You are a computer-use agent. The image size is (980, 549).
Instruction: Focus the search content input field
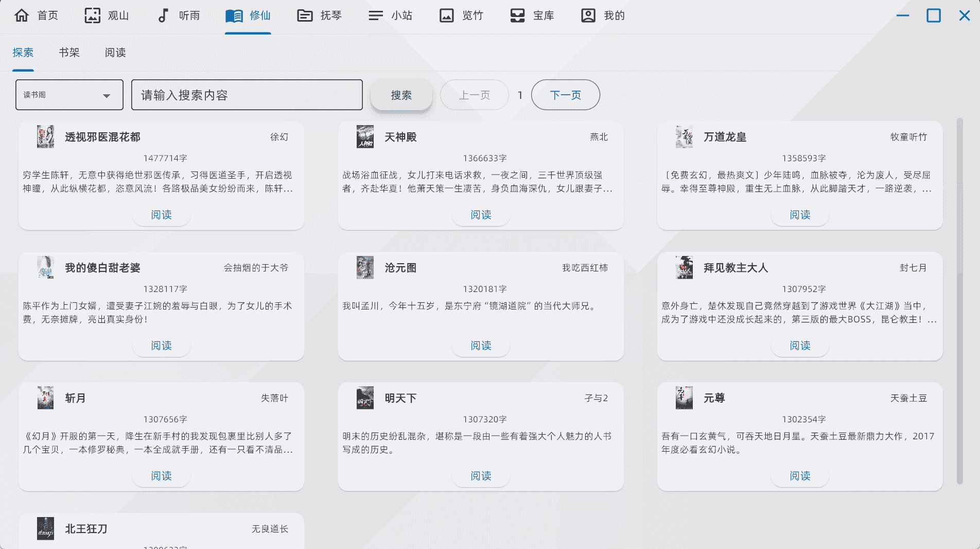click(247, 95)
